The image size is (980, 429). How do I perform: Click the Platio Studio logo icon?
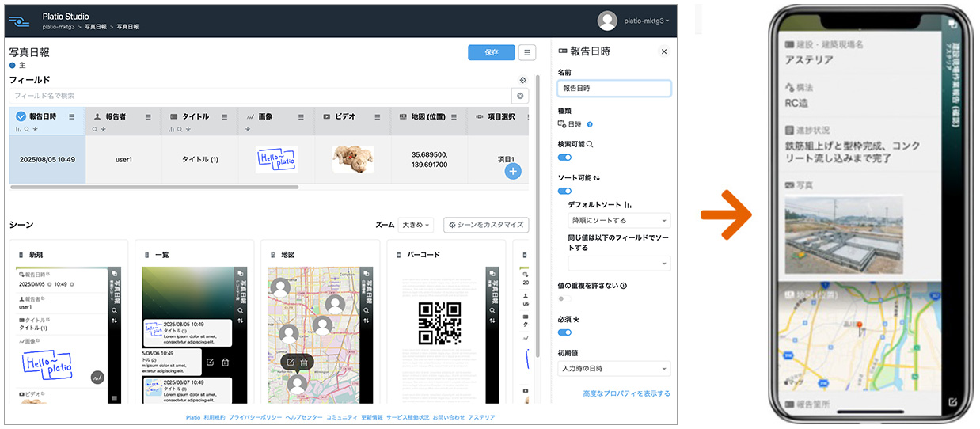20,21
